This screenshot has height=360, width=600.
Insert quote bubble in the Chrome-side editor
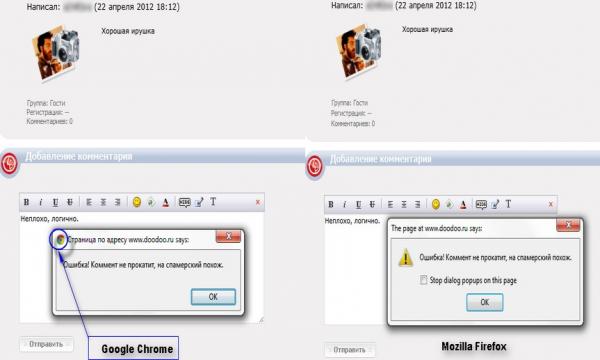click(x=184, y=202)
